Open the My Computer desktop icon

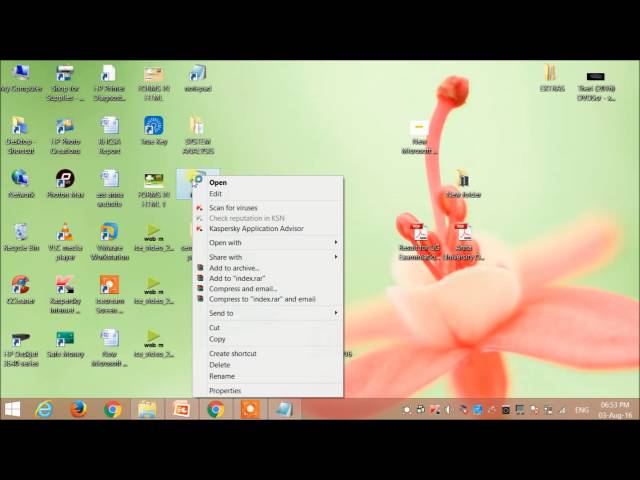[x=20, y=78]
